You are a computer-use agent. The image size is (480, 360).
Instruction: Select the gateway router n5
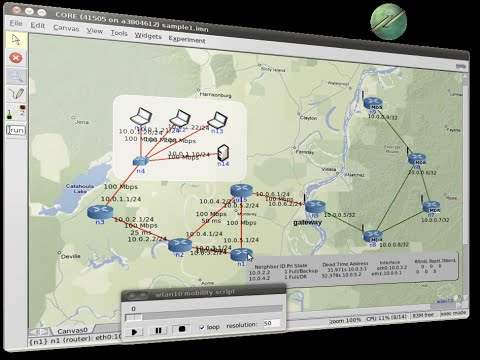(315, 207)
